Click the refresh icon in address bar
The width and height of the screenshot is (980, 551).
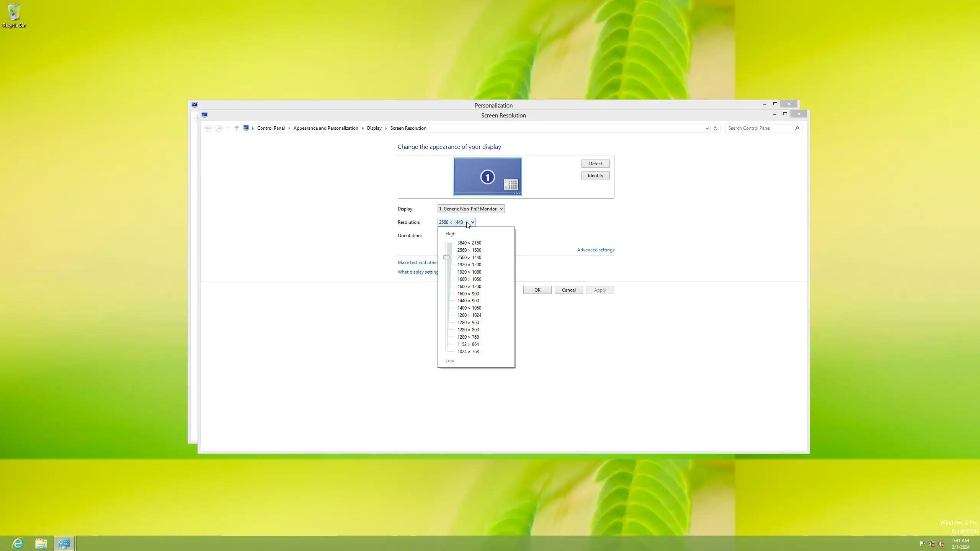715,128
